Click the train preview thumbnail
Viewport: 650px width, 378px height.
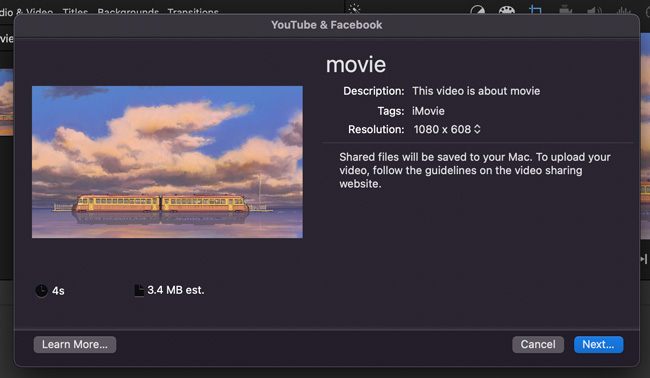point(167,162)
